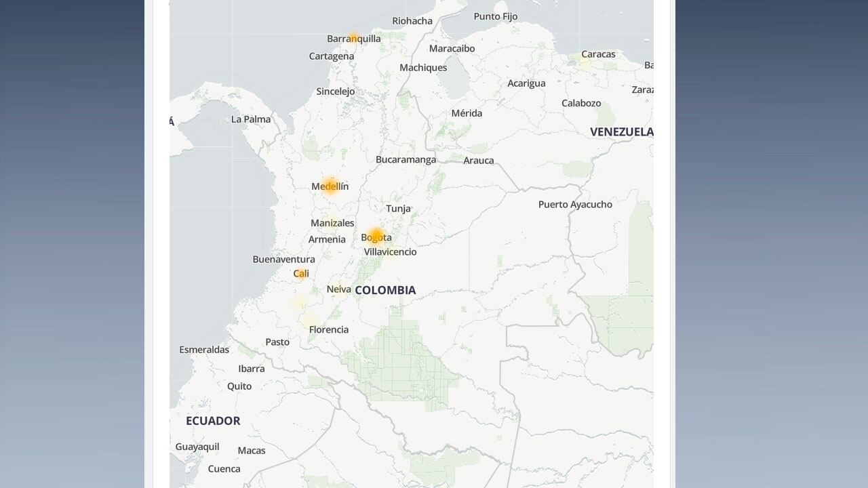Select the outage indicator over Cali
868x488 pixels.
pos(299,272)
